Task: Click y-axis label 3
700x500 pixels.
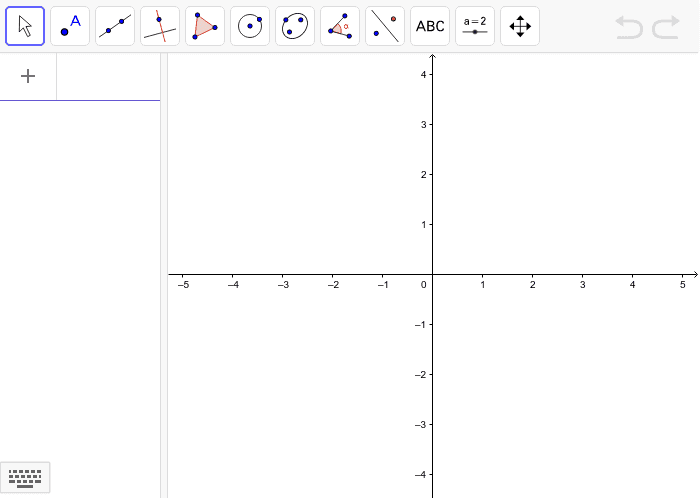Action: pos(424,125)
